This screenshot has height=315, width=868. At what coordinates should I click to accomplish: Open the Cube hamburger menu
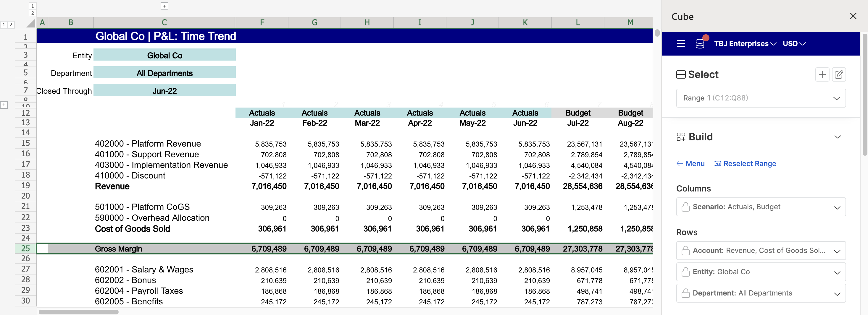click(x=681, y=43)
